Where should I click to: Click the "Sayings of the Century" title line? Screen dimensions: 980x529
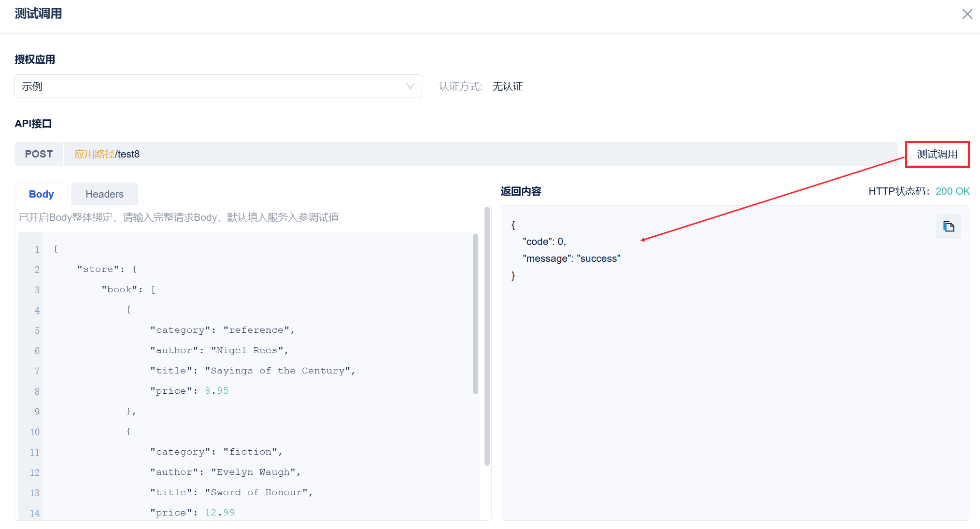tap(253, 371)
